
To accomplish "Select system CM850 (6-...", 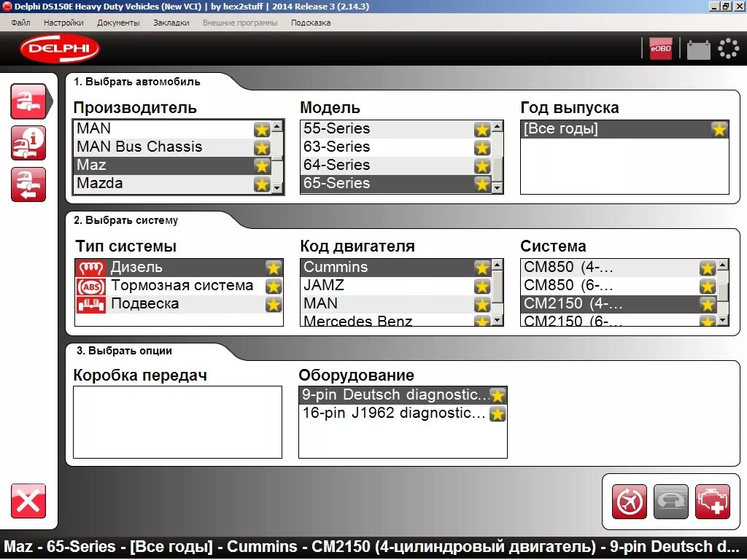I will click(619, 285).
